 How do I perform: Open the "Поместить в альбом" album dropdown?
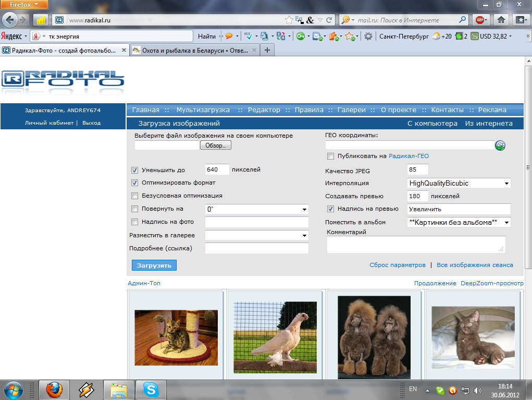(x=459, y=223)
